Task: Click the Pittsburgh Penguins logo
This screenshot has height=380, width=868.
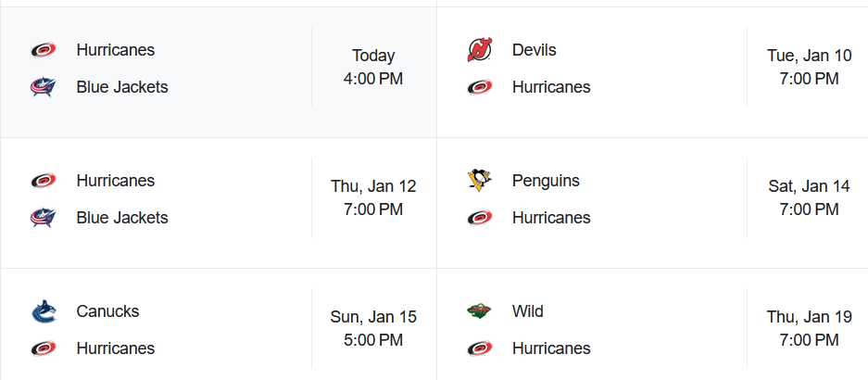Action: pyautogui.click(x=479, y=181)
